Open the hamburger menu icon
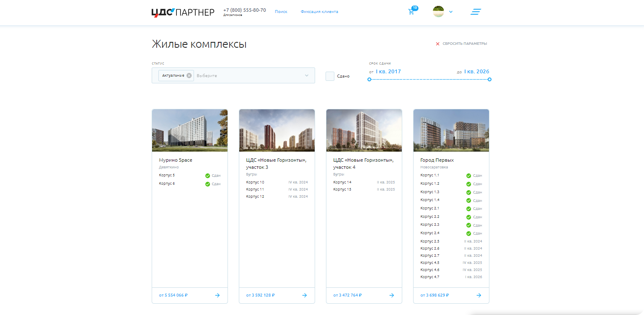The image size is (644, 315). coord(476,12)
